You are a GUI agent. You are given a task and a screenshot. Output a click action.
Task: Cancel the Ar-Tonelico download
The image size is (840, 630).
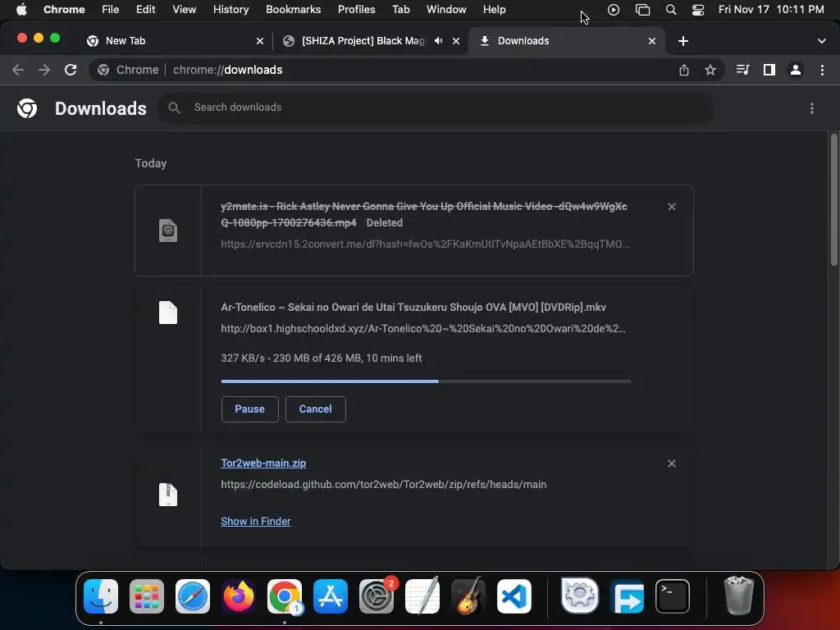pyautogui.click(x=316, y=409)
